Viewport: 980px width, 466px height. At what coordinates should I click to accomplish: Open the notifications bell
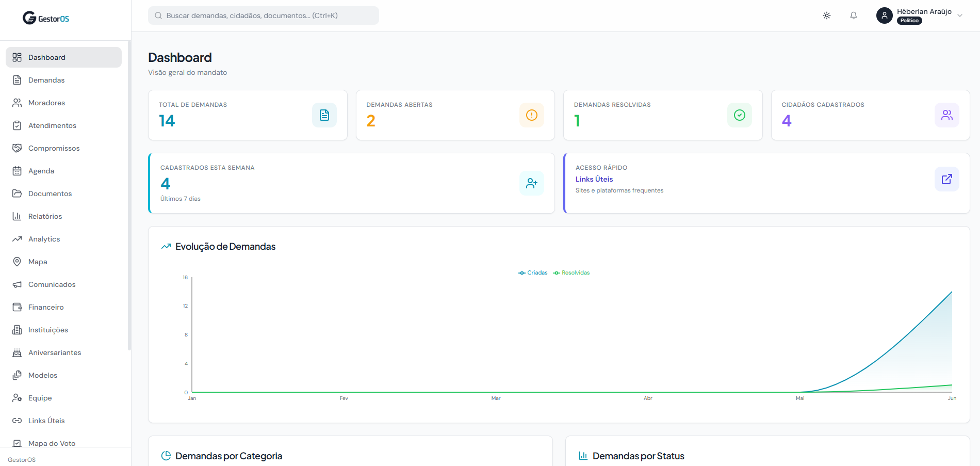[854, 15]
